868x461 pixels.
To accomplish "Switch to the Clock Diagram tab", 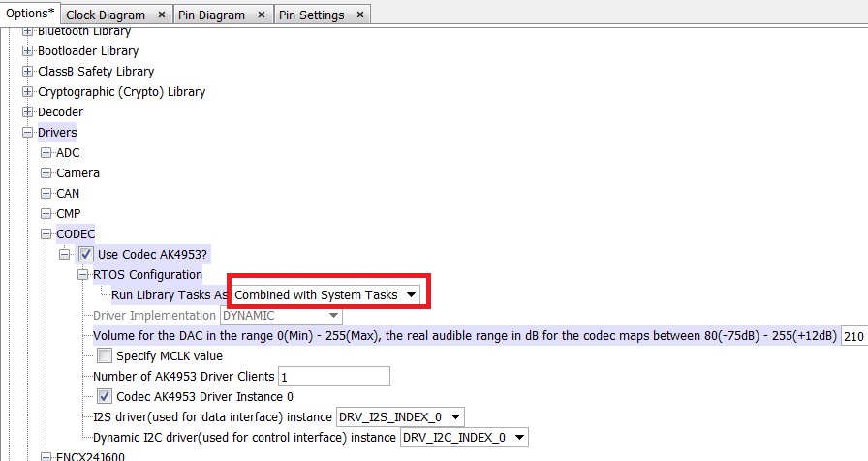I will pos(106,15).
